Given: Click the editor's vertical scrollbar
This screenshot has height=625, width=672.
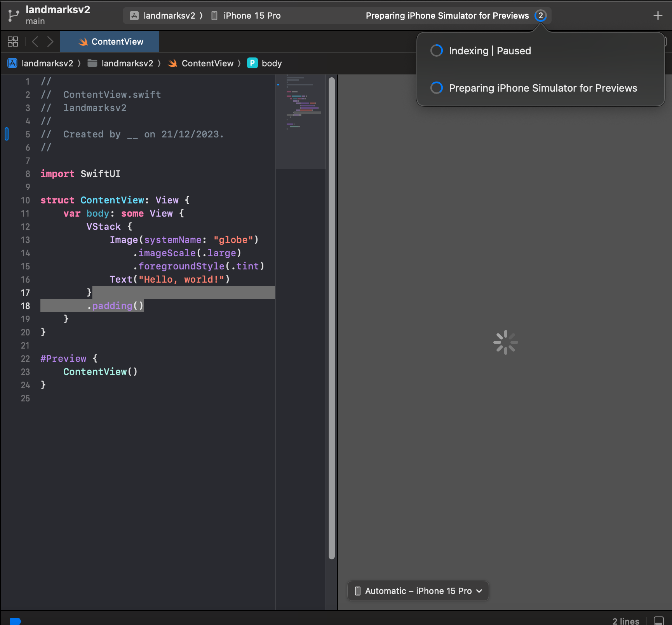Looking at the screenshot, I should [331, 318].
